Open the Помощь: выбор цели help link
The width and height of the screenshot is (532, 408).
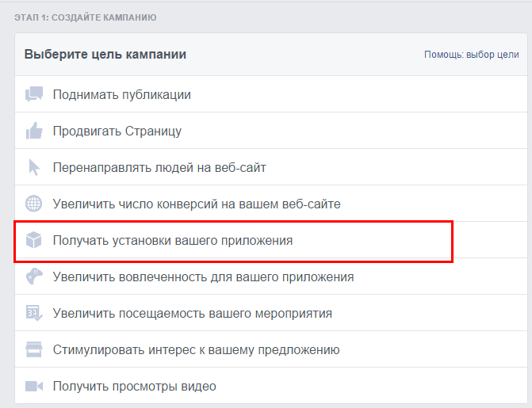471,55
